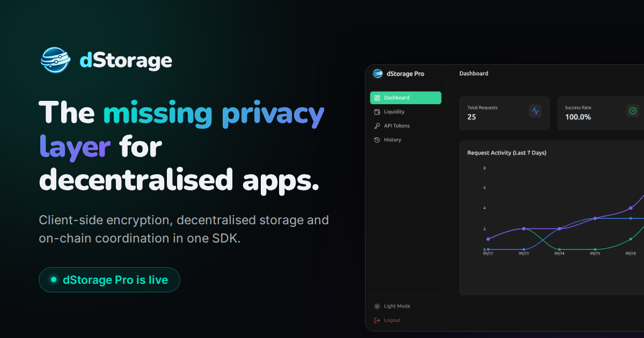Click the Success Rate card
The image size is (644, 338).
601,113
